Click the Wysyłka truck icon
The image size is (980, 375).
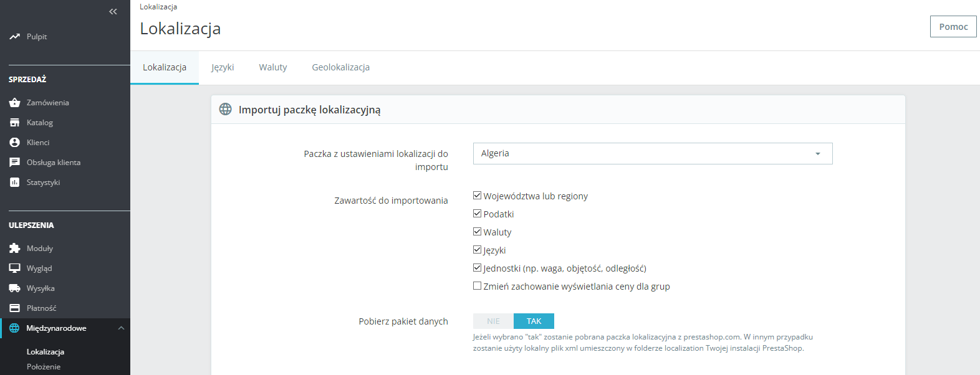click(x=14, y=288)
